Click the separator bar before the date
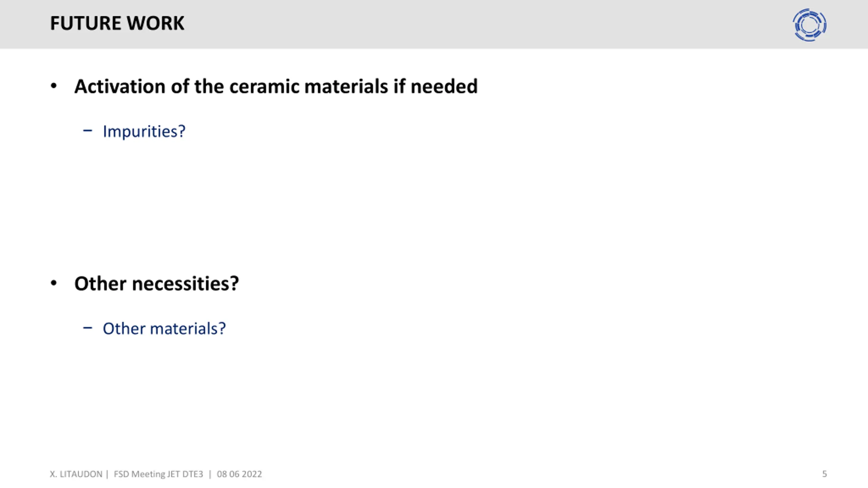This screenshot has width=868, height=488. click(x=210, y=474)
